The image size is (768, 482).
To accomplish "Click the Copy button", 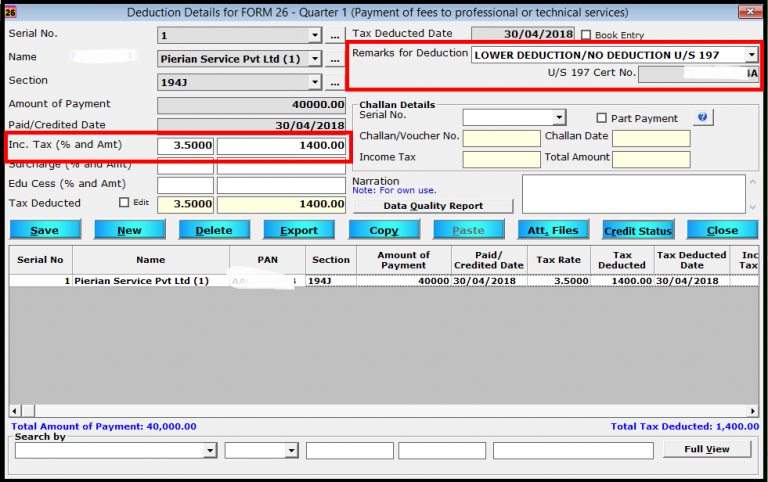I will 384,230.
